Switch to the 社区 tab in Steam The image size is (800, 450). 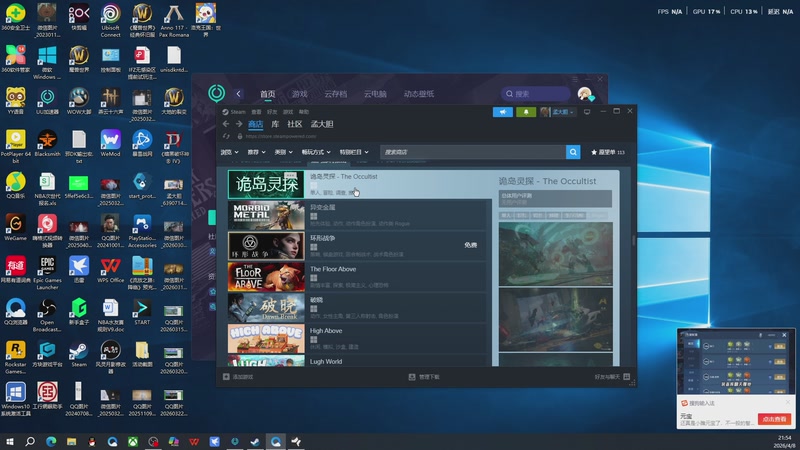click(294, 124)
